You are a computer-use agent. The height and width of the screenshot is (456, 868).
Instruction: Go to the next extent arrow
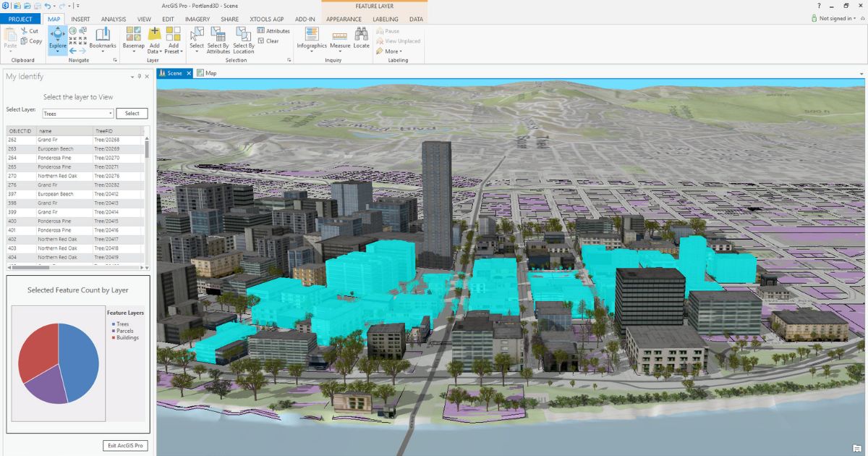[82, 50]
